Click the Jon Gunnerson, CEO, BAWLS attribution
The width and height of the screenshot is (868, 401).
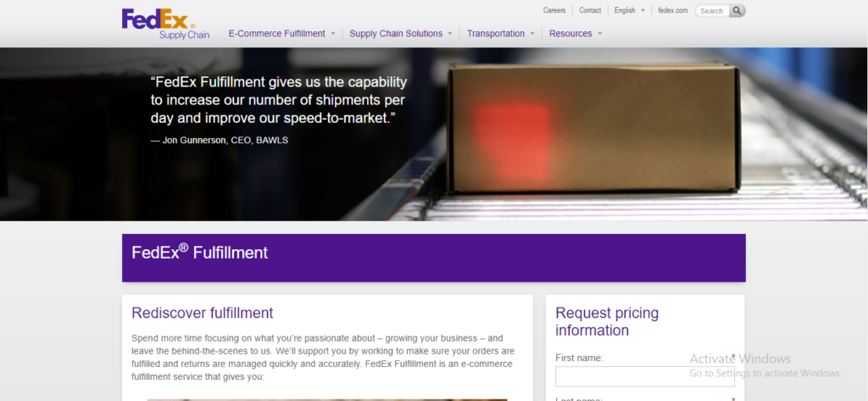[220, 140]
